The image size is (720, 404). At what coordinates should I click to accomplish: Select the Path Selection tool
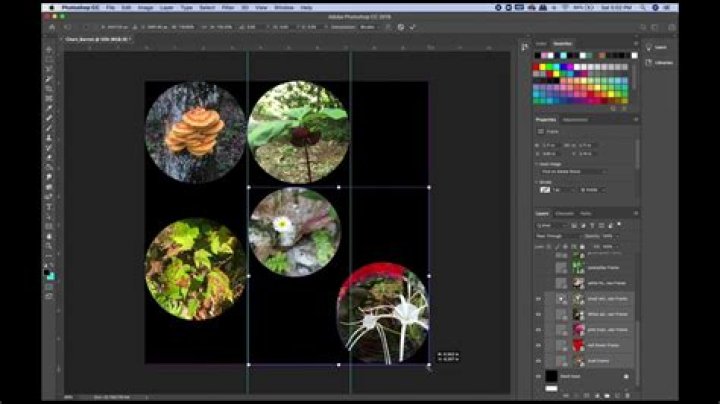tap(49, 216)
